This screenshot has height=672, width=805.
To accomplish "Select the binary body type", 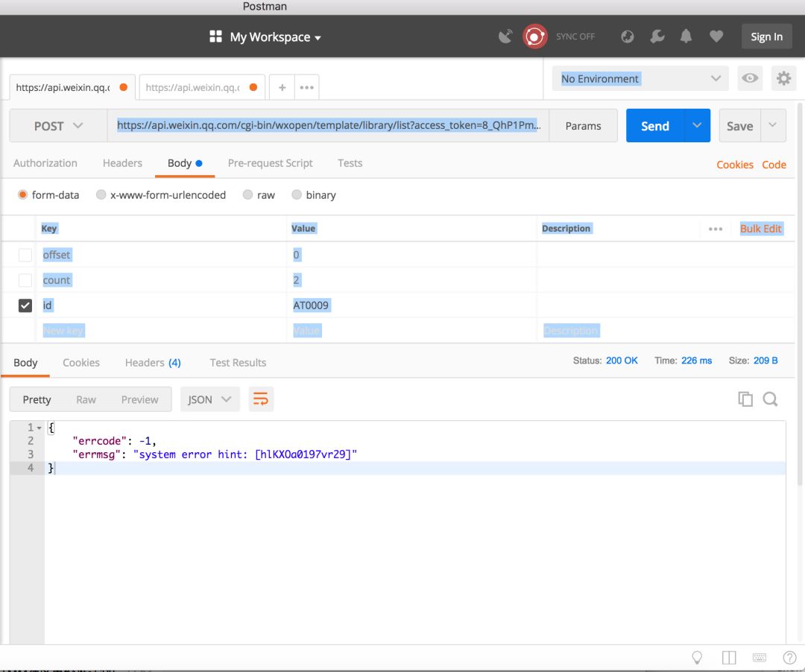I will pyautogui.click(x=296, y=195).
